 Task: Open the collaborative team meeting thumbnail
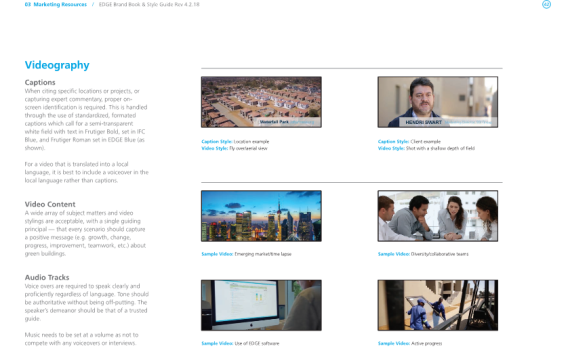click(x=438, y=216)
